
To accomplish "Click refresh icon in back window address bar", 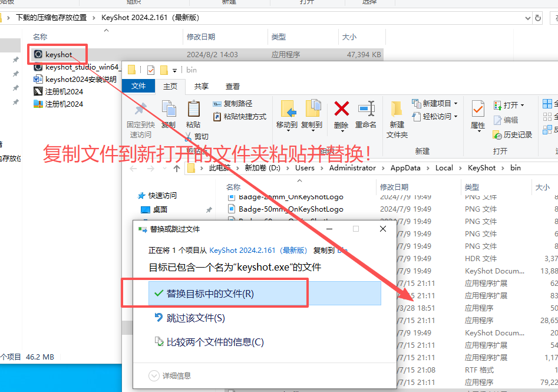I will [538, 18].
